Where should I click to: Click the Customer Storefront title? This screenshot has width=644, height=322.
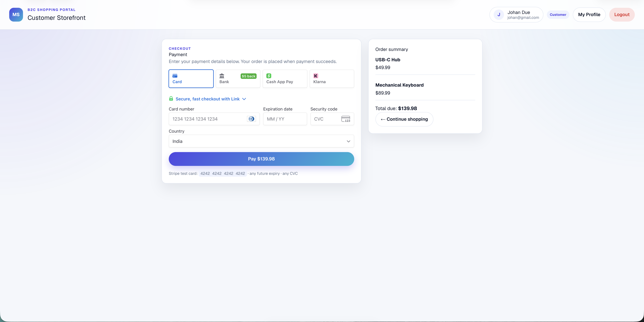click(56, 18)
